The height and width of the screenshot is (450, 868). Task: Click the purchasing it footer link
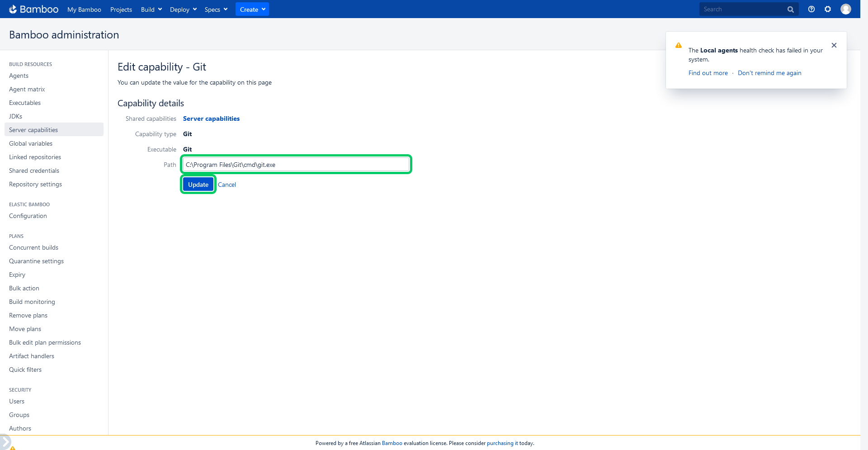pyautogui.click(x=502, y=443)
